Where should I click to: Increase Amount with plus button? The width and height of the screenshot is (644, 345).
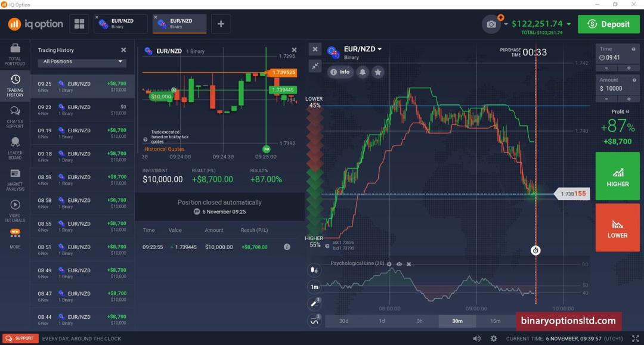pos(629,99)
